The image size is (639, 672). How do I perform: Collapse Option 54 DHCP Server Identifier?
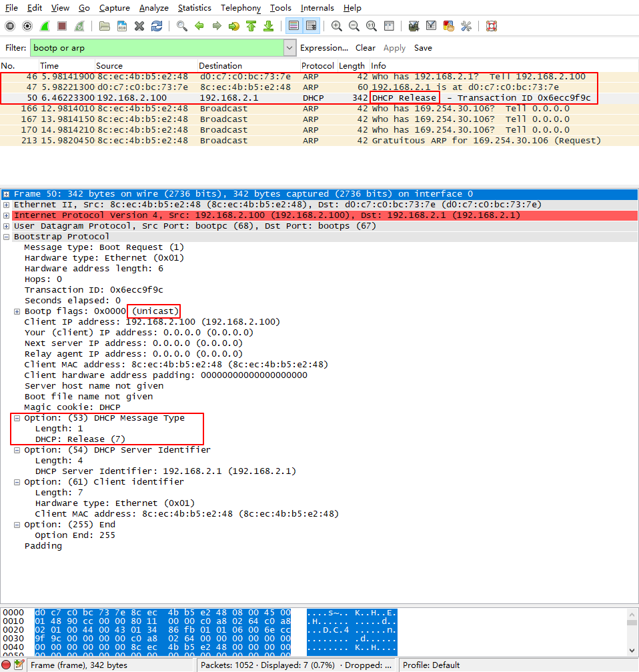17,451
